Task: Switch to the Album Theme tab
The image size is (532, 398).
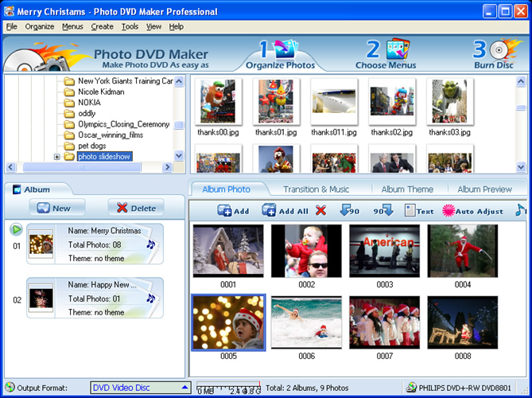Action: tap(407, 189)
